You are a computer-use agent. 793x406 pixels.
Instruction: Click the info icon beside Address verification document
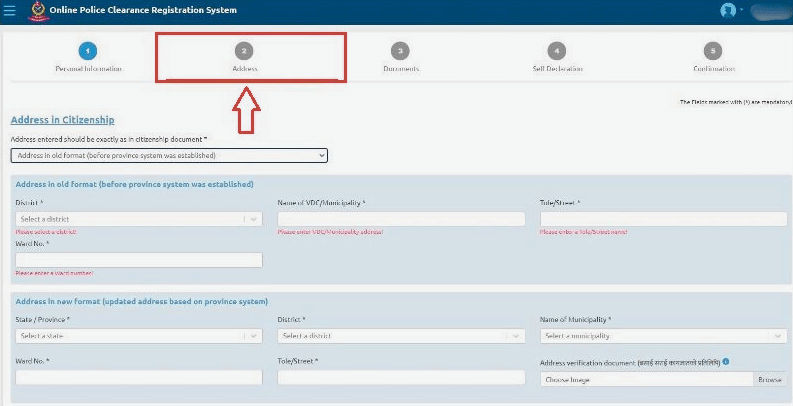tap(726, 362)
